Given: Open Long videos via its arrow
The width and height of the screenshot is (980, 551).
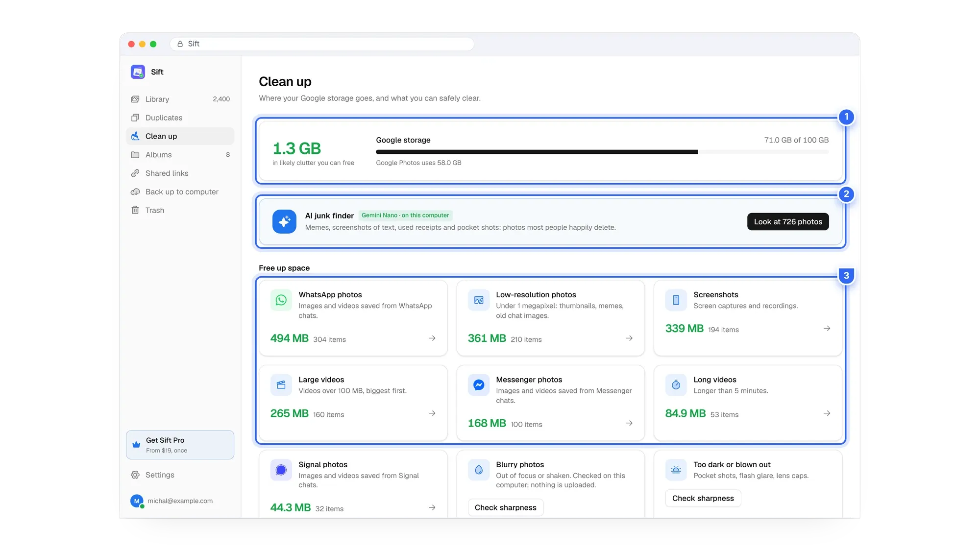Looking at the screenshot, I should click(x=827, y=413).
